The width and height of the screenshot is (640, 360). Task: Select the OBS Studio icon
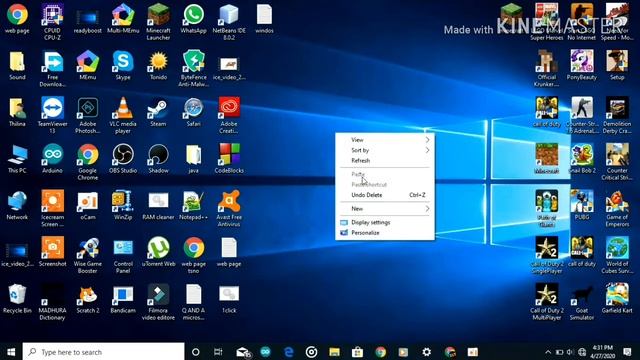click(x=123, y=158)
